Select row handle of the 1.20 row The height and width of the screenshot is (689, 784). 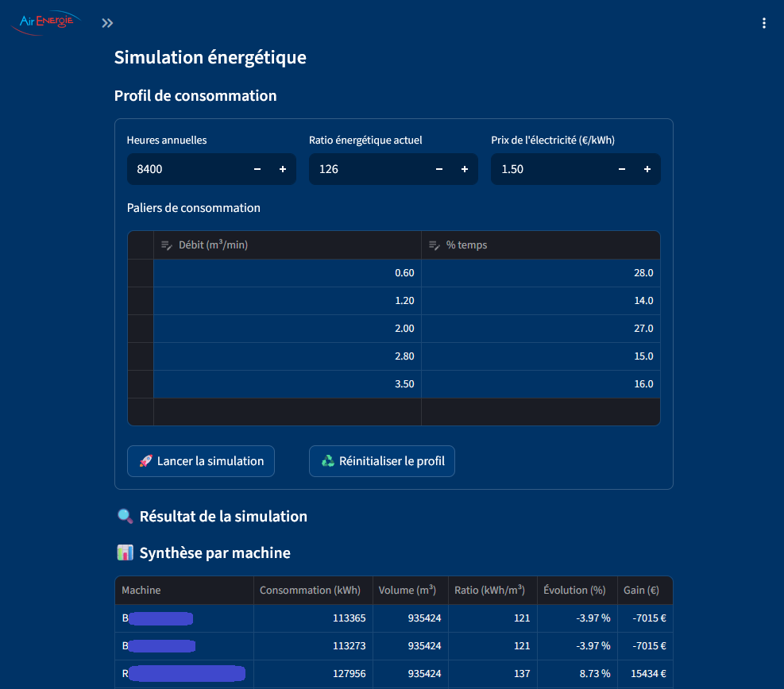[x=141, y=301]
